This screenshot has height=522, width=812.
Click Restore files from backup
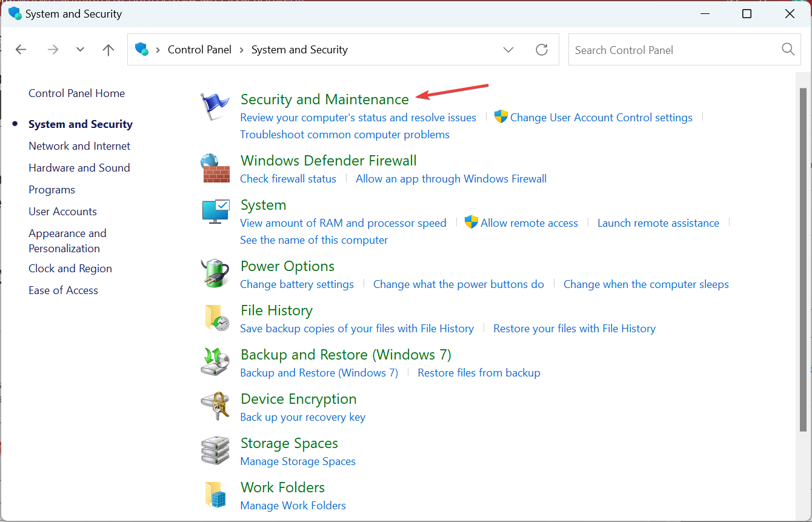click(x=479, y=373)
